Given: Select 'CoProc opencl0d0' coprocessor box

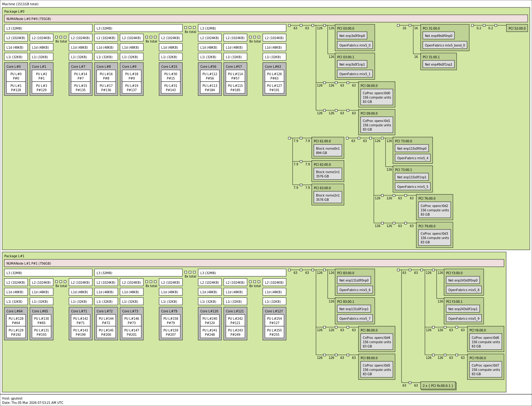Looking at the screenshot, I should click(x=377, y=97).
